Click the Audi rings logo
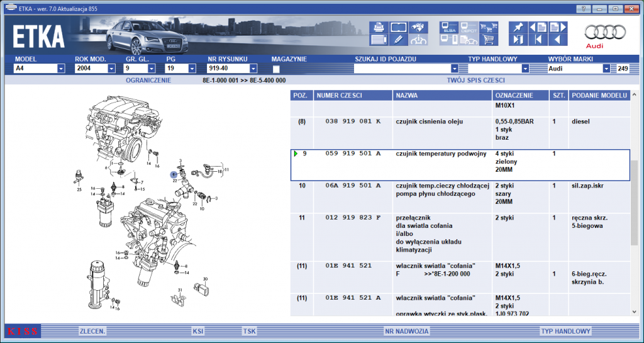Viewport: 644px width, 343px height. (605, 32)
